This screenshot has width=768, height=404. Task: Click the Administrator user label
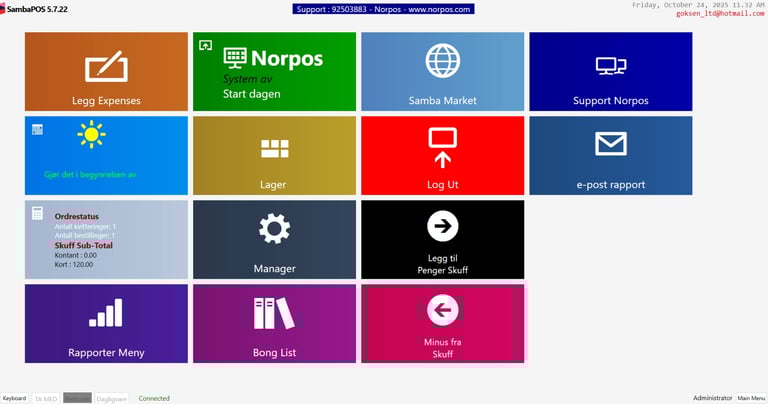713,398
